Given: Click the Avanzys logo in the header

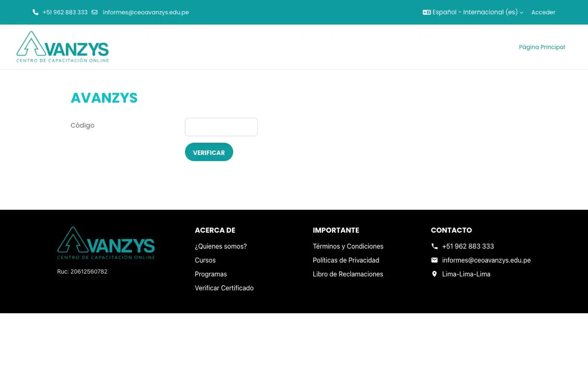Looking at the screenshot, I should point(62,47).
